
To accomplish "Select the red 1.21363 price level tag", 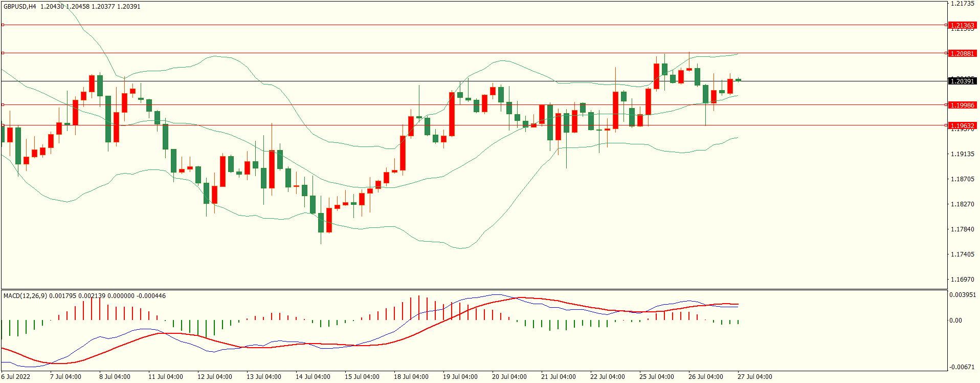I will (962, 25).
